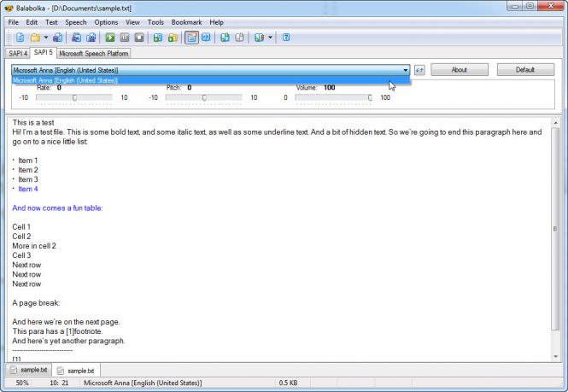Click the Volume slider track
568x392 pixels.
(x=333, y=98)
